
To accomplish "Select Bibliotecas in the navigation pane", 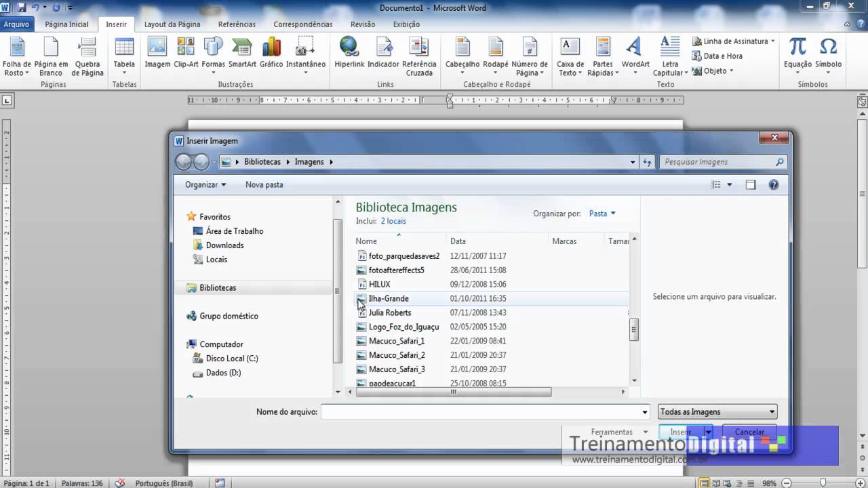I will pyautogui.click(x=218, y=288).
